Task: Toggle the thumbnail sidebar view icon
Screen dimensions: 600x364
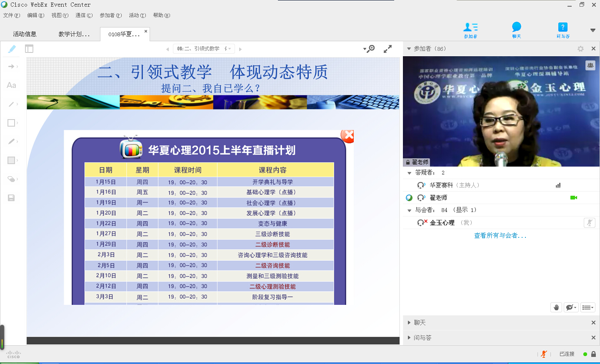Action: coord(29,49)
